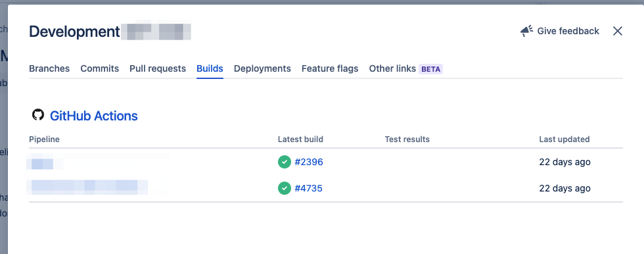
Task: Click "22 days ago" in #4735 row
Action: click(x=564, y=188)
